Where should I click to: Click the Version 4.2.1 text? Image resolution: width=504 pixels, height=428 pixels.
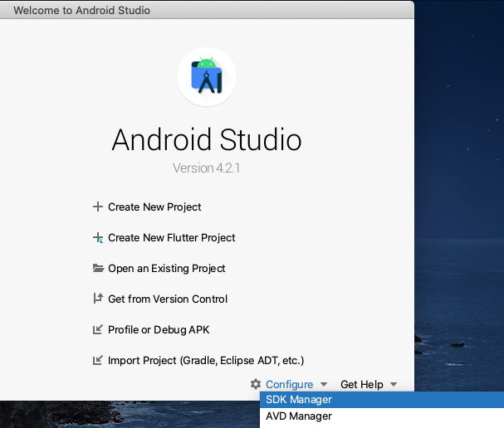[x=207, y=168]
